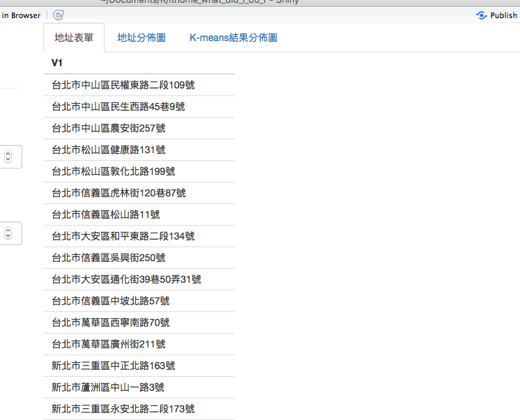Open the K-means結果分佈圖 tab
The width and height of the screenshot is (520, 420).
pyautogui.click(x=234, y=38)
